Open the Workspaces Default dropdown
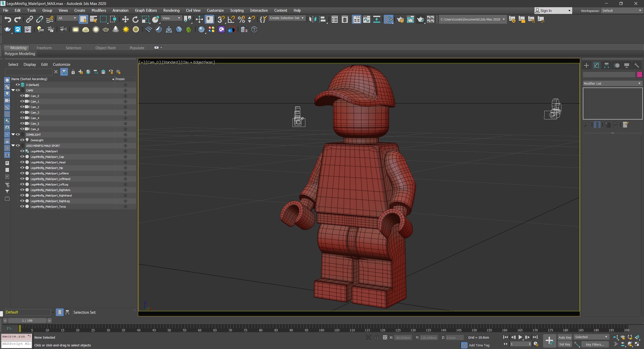The height and width of the screenshot is (349, 644). coord(622,11)
